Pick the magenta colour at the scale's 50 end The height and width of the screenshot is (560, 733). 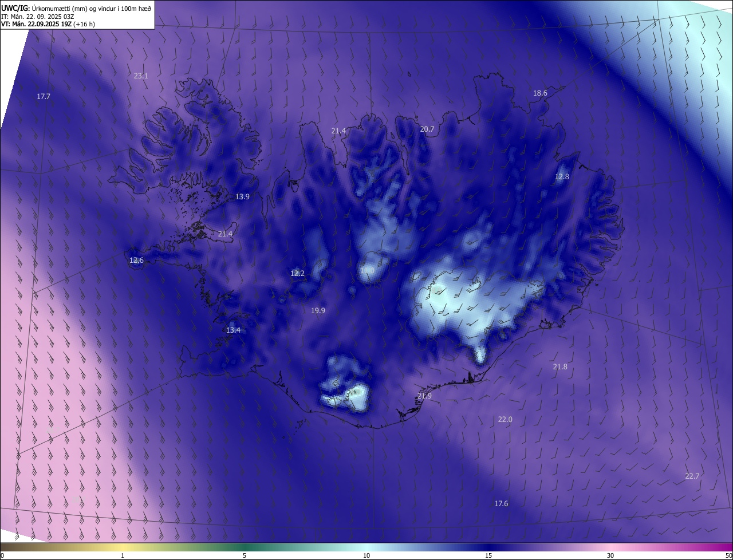729,547
